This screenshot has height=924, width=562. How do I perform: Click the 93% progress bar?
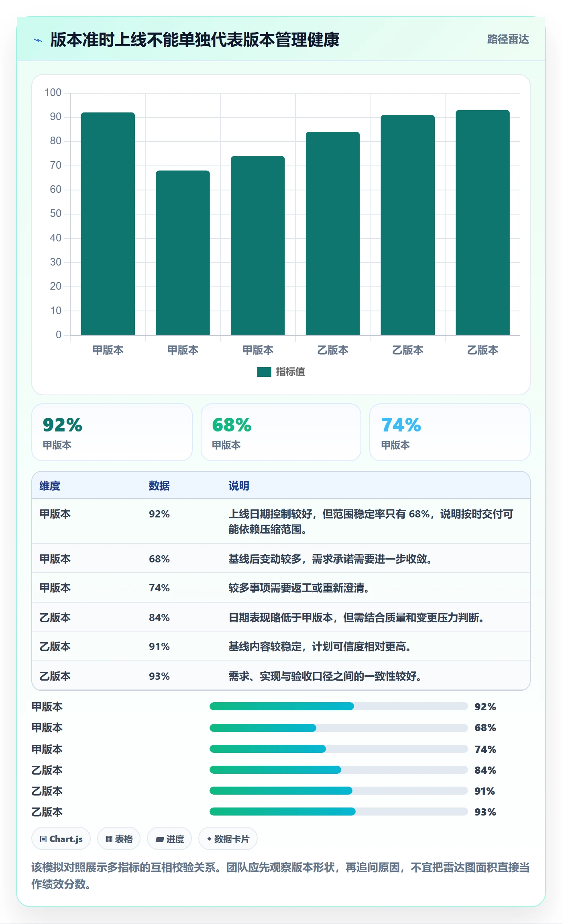[x=339, y=812]
